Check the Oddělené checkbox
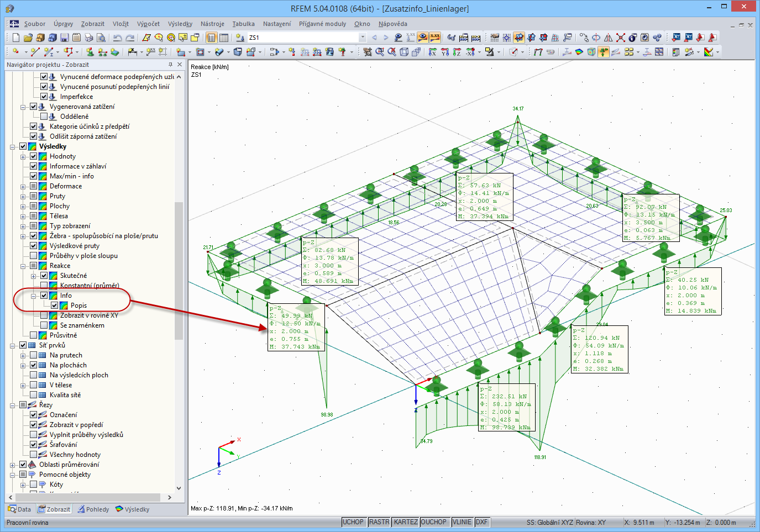This screenshot has height=532, width=760. 44,117
